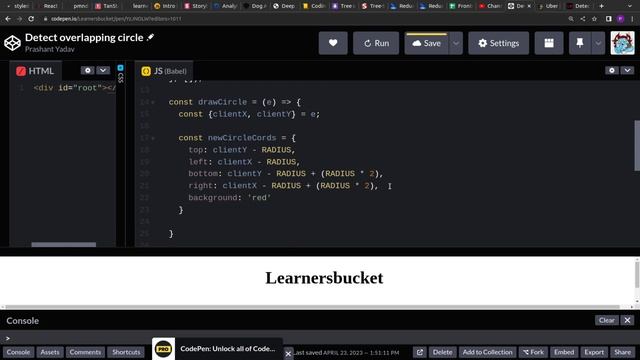Switch to the Uber browser tab
The height and width of the screenshot is (360, 640).
coord(549,6)
